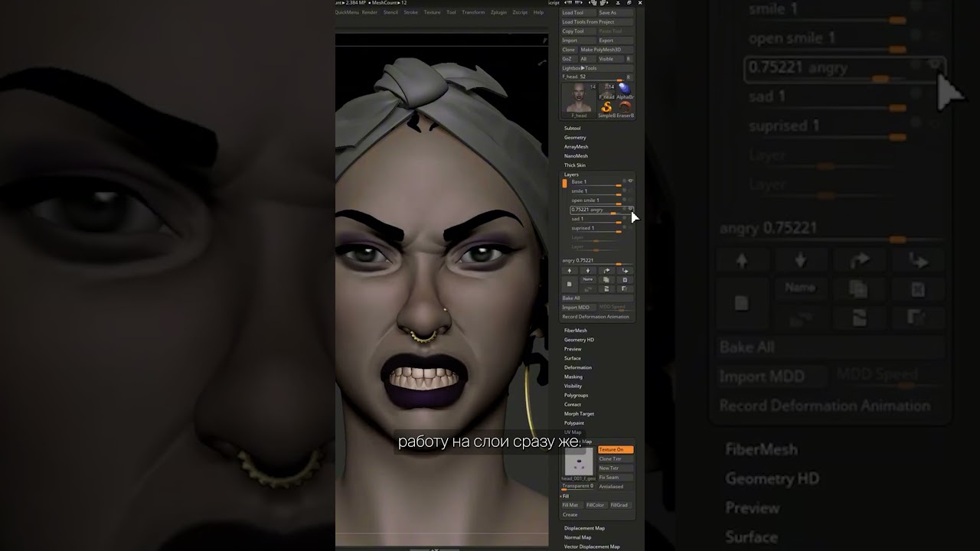The height and width of the screenshot is (551, 980).
Task: Toggle the Texture On button
Action: pos(616,450)
